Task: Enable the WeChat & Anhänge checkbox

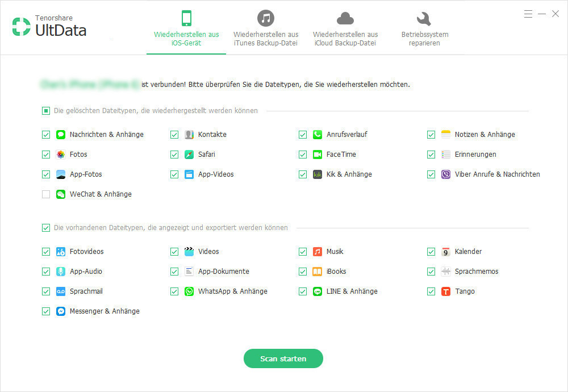Action: tap(46, 194)
